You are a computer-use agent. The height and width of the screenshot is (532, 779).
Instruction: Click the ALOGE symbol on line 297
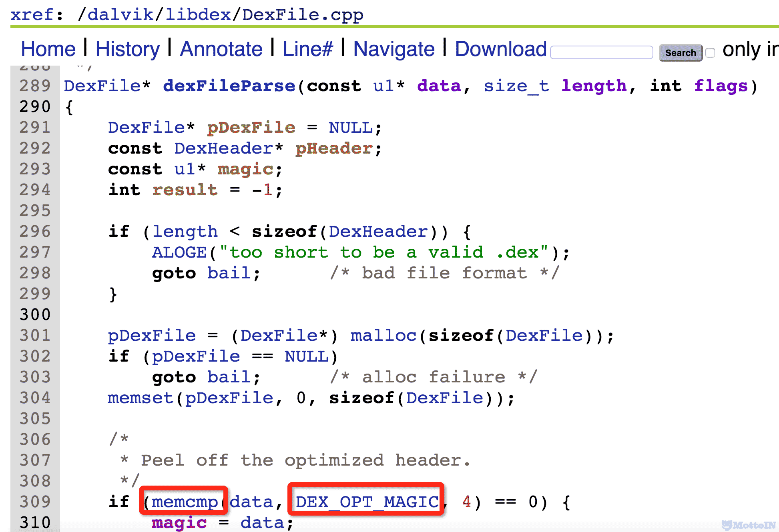(x=179, y=252)
